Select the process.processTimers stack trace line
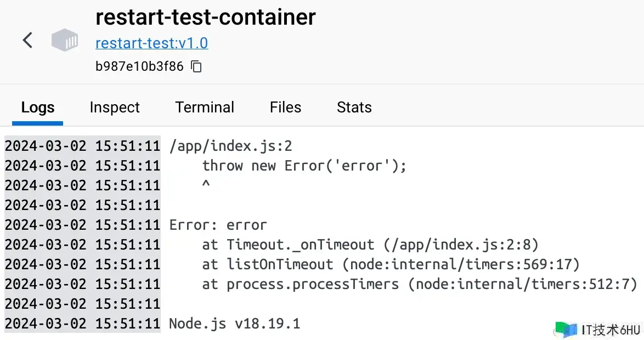644x340 pixels. [x=419, y=284]
